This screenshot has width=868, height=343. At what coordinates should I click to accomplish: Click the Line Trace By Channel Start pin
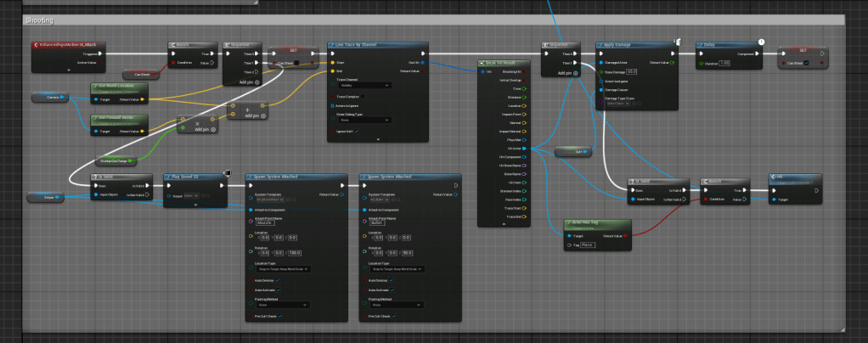pos(332,62)
